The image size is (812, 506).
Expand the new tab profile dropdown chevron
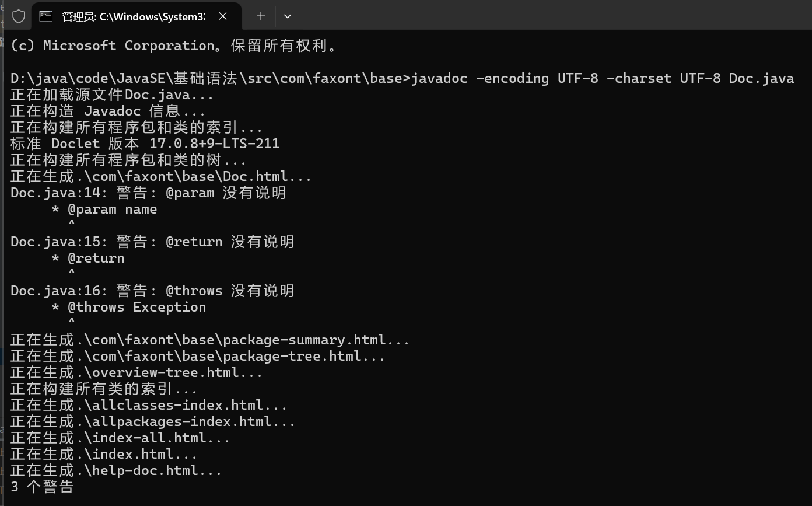287,16
